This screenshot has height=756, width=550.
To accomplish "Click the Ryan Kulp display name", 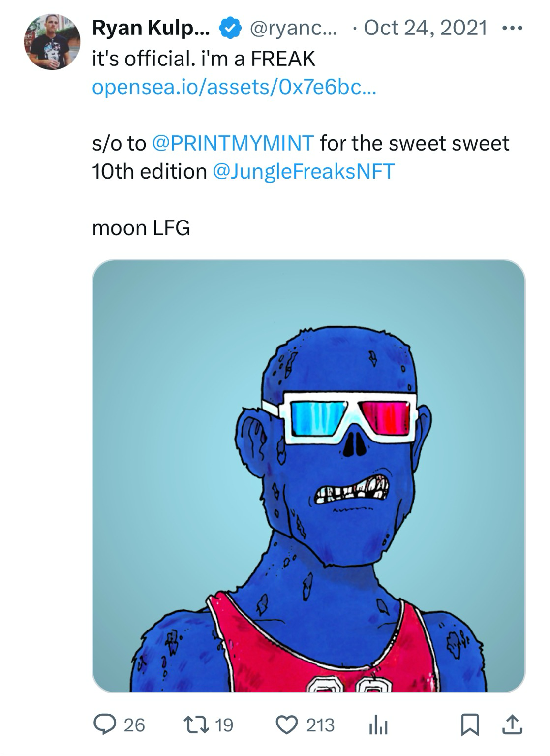I will [151, 28].
